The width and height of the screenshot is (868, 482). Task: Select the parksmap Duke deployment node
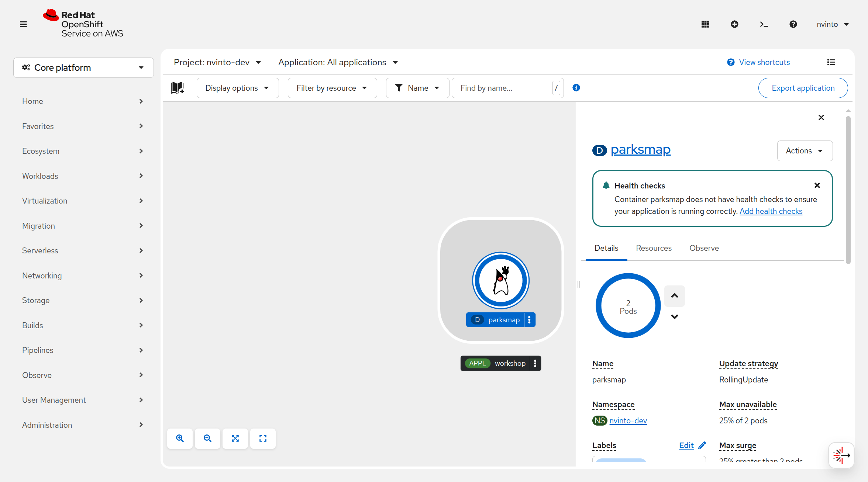pos(501,280)
